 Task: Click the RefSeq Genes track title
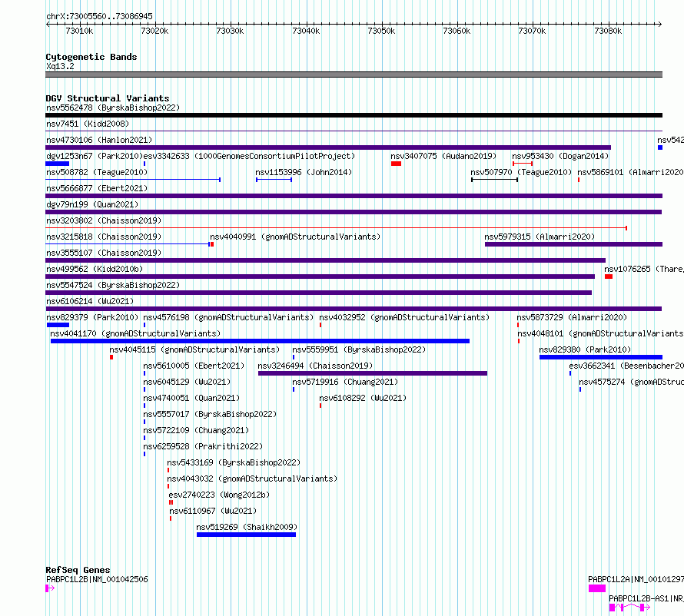[78, 570]
